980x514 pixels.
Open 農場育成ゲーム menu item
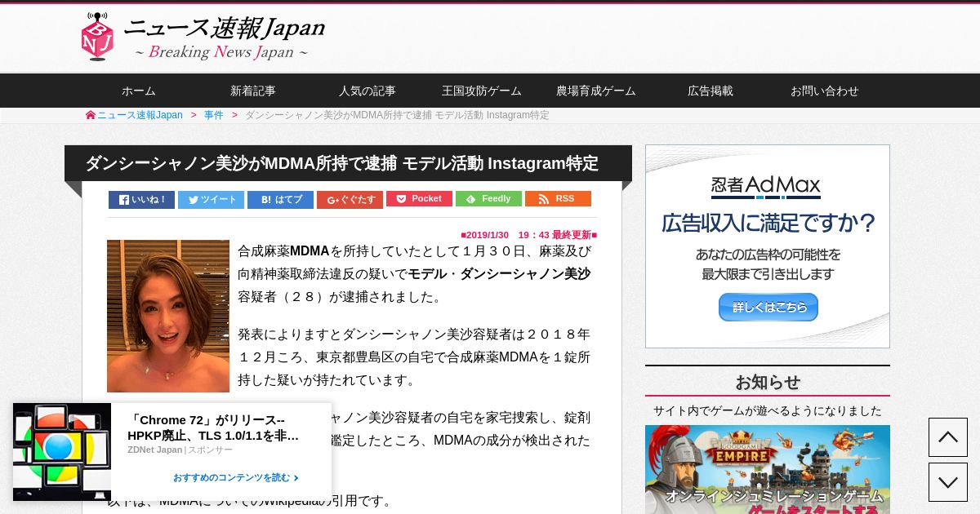[596, 91]
